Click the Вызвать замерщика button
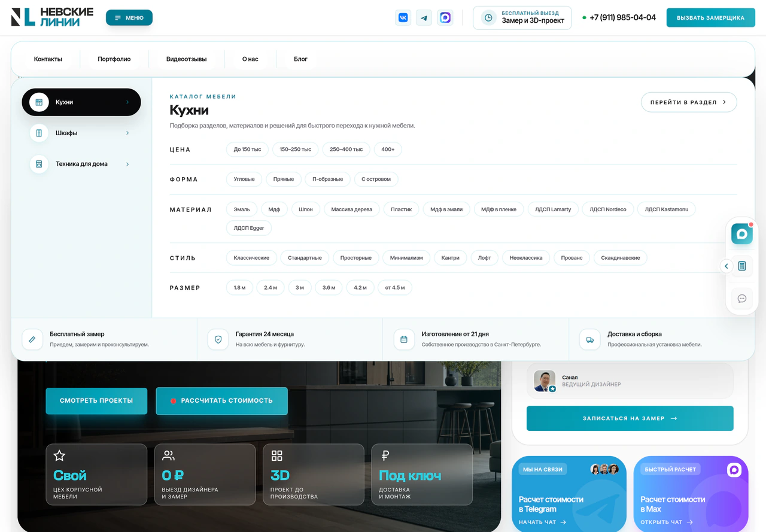The width and height of the screenshot is (766, 532). pyautogui.click(x=711, y=18)
